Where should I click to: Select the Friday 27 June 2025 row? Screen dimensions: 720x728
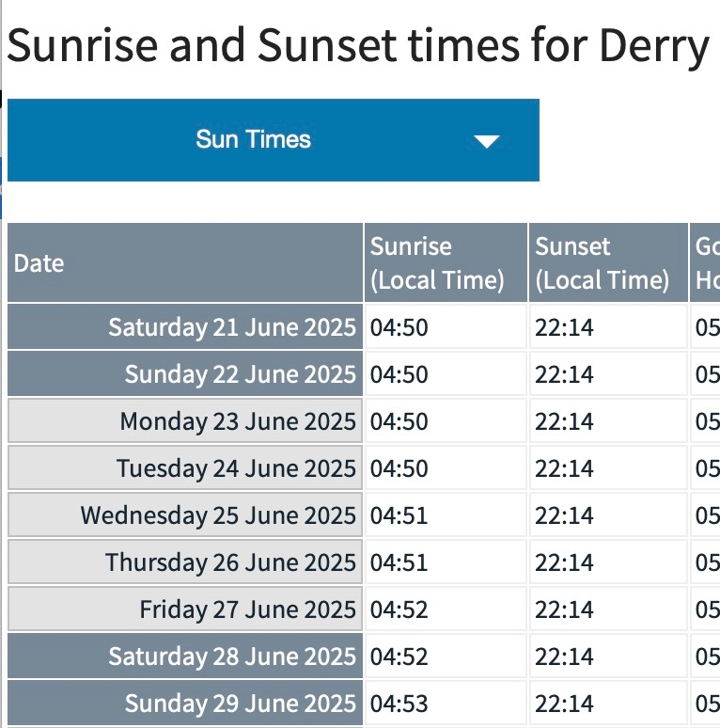tap(247, 609)
